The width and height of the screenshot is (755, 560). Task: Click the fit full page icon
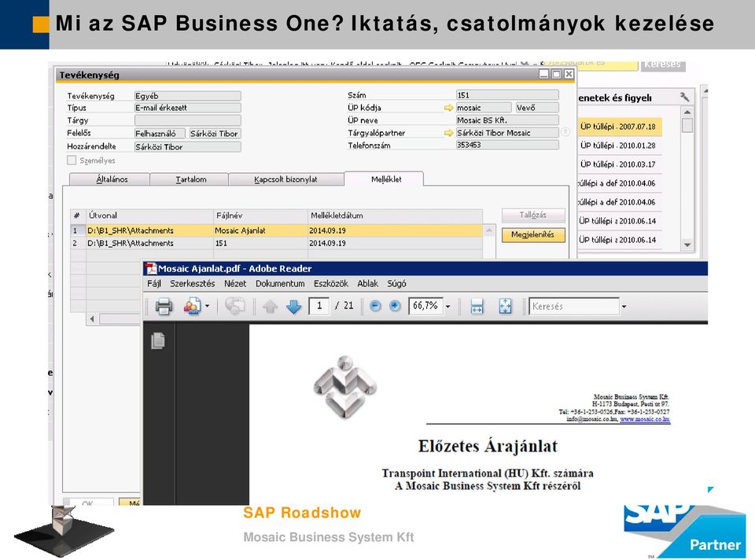click(x=505, y=306)
